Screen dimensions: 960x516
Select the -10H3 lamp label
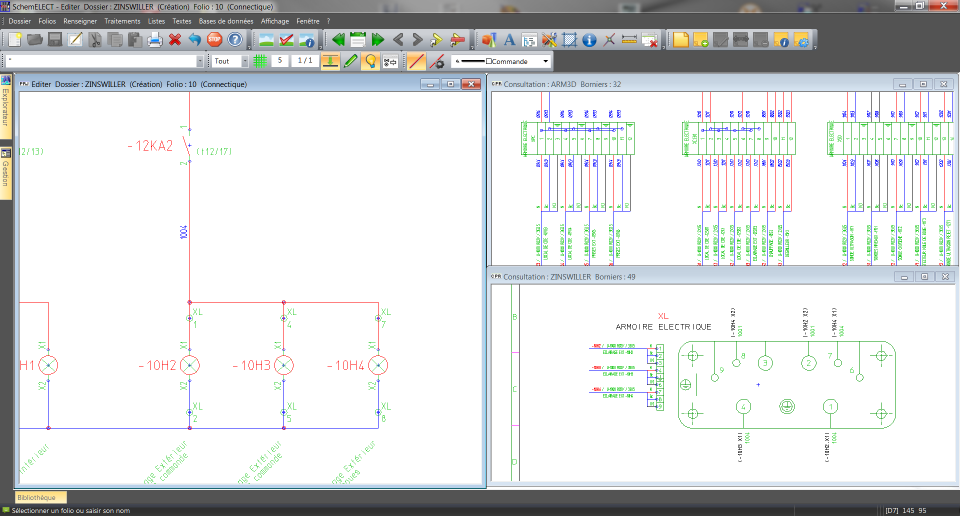(x=252, y=365)
